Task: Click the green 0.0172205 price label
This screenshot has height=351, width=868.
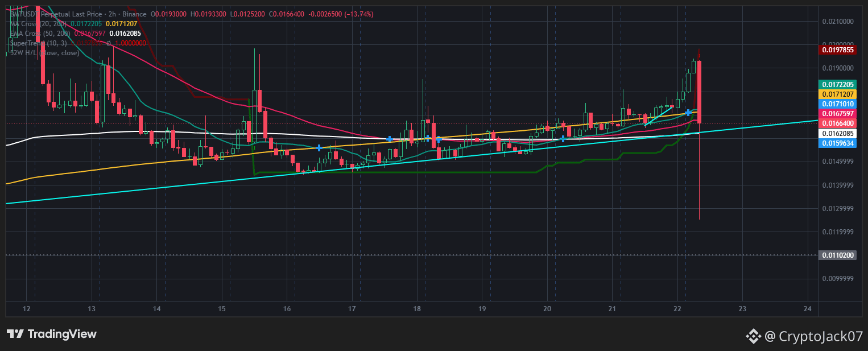Action: (837, 84)
